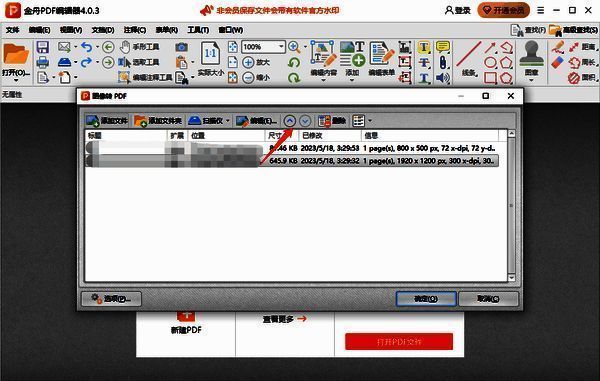Screen dimensions: 600x381
Task: Open the Document (文档(D)) menu
Action: click(103, 30)
